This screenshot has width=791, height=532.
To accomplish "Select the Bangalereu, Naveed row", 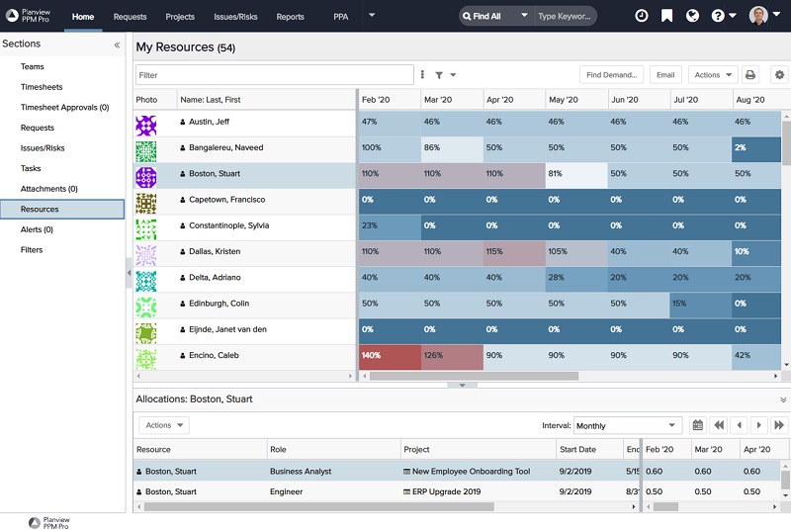I will [244, 149].
